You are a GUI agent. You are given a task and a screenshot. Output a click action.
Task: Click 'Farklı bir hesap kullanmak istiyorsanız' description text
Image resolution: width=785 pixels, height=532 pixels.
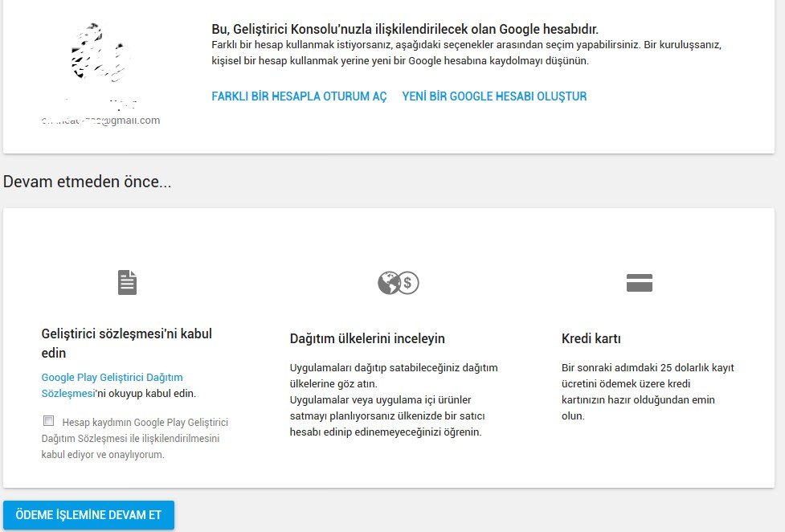click(466, 52)
